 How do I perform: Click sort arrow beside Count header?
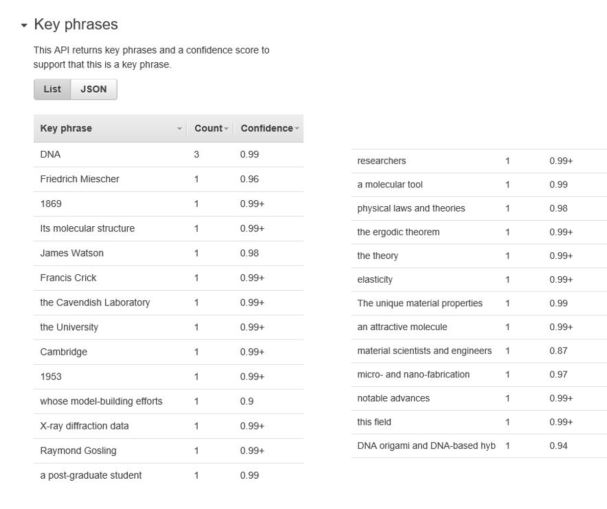(227, 129)
